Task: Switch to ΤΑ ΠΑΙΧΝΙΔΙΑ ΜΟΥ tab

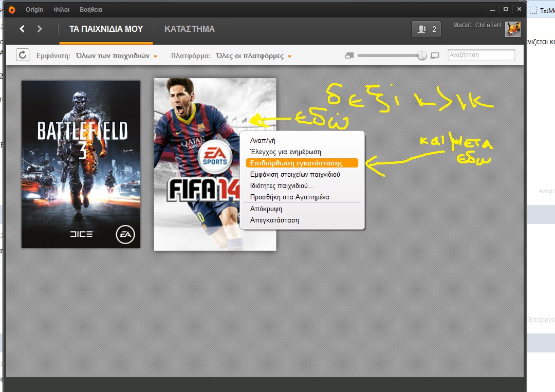Action: [106, 29]
